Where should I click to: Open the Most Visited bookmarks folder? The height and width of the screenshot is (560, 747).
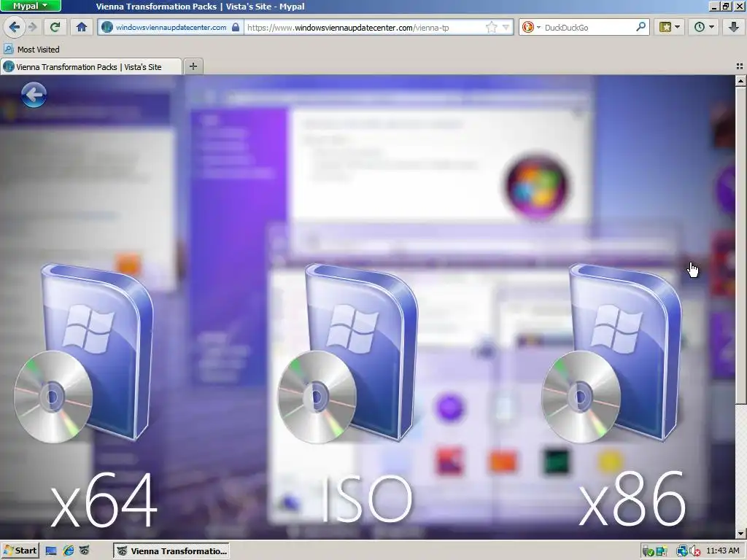(31, 50)
